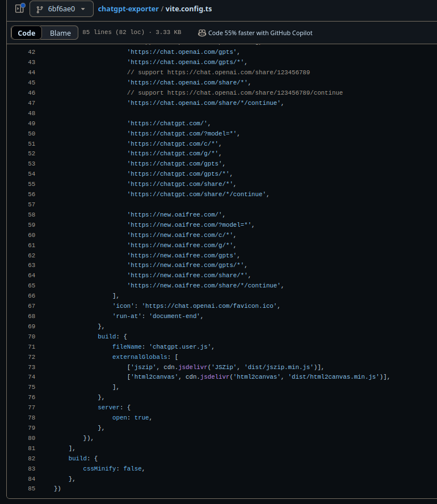Image resolution: width=437 pixels, height=504 pixels.
Task: Select line number 85
Action: click(x=32, y=489)
